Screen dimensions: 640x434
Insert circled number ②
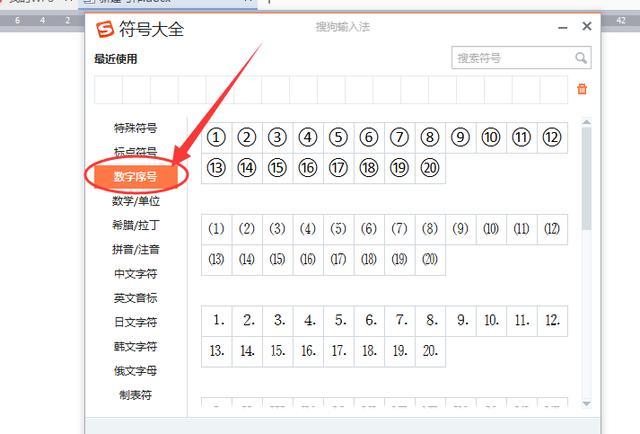247,137
